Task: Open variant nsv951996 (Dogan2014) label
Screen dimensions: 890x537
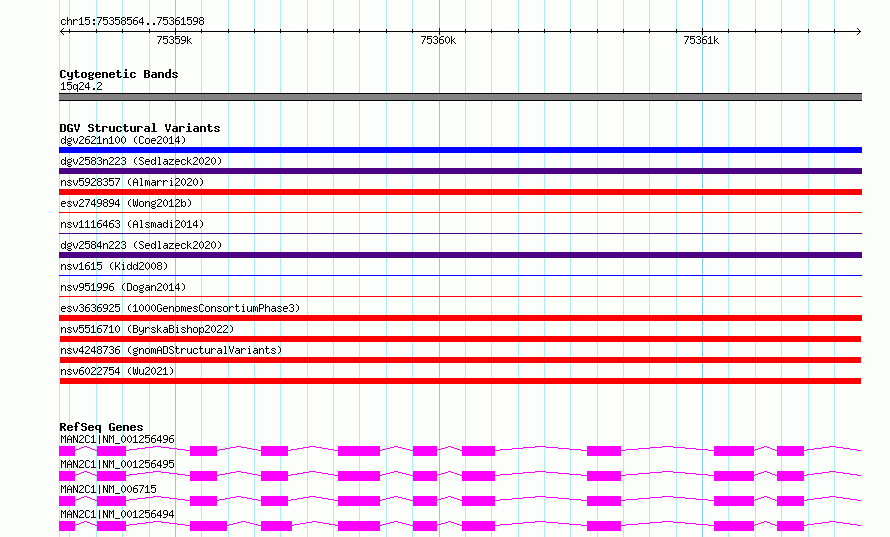Action: point(123,287)
